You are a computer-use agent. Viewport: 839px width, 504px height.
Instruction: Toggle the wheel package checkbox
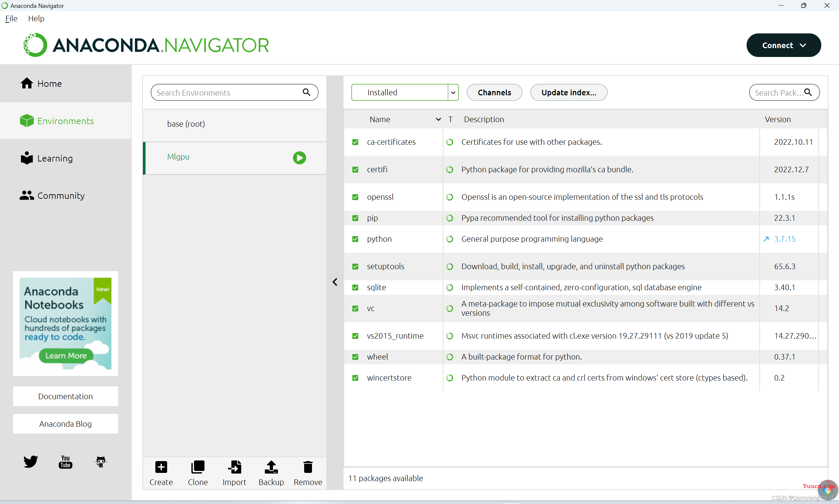(355, 357)
